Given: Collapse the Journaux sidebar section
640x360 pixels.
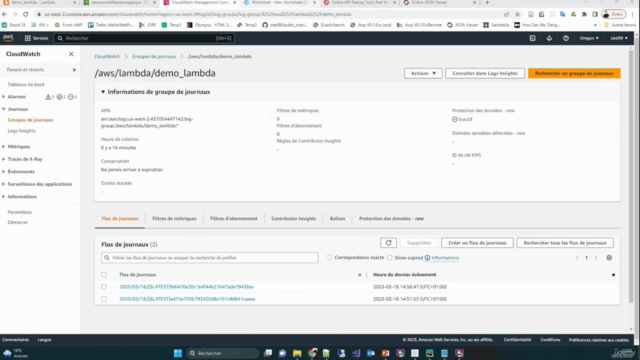Looking at the screenshot, I should (4, 109).
